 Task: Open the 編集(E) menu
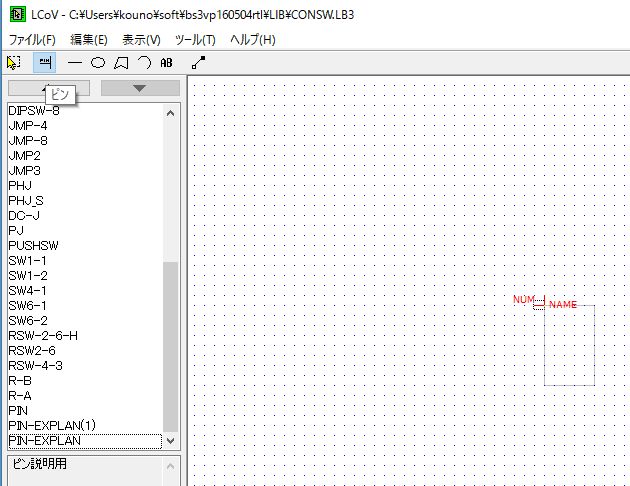click(89, 40)
